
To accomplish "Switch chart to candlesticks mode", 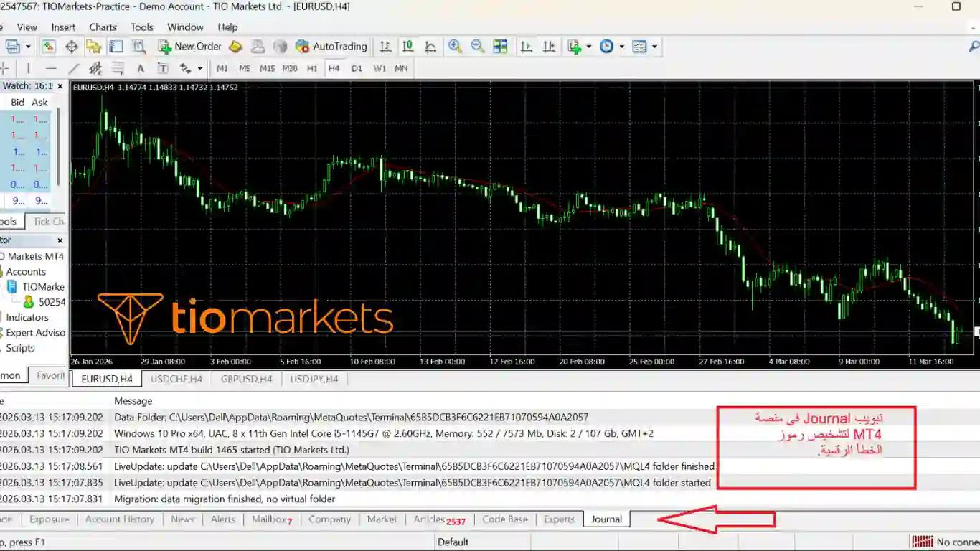I will coord(407,47).
